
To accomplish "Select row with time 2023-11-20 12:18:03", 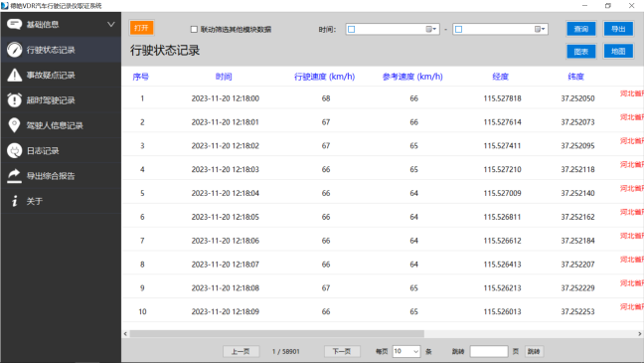I will [x=383, y=169].
